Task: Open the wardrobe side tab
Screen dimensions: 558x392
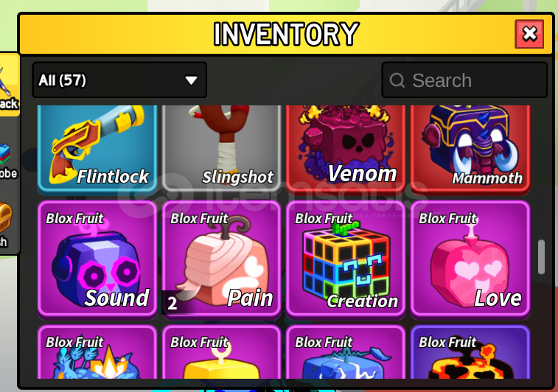Action: 8,161
